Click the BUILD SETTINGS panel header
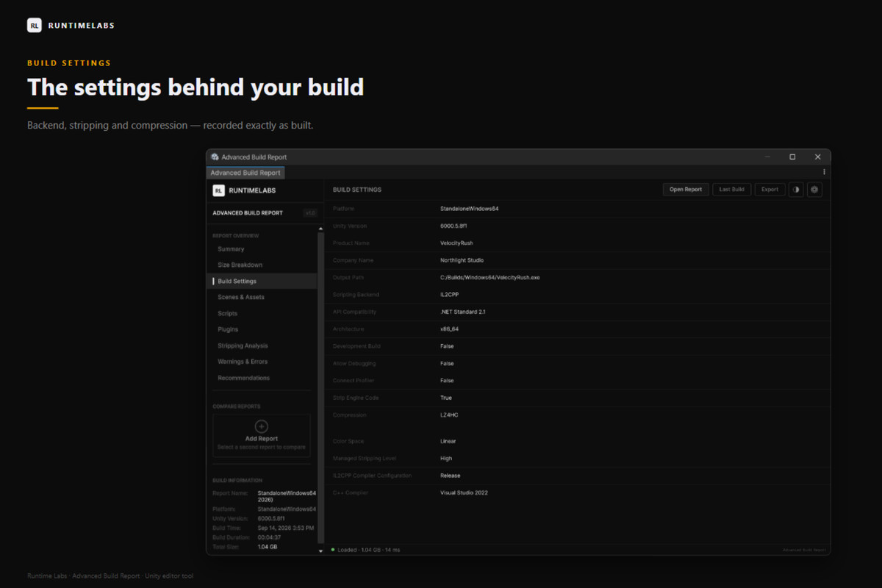The image size is (882, 588). pos(357,190)
